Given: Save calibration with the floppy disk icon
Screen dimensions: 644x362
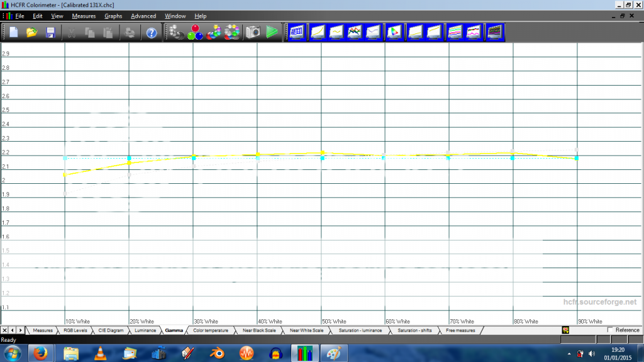Looking at the screenshot, I should pyautogui.click(x=50, y=32).
